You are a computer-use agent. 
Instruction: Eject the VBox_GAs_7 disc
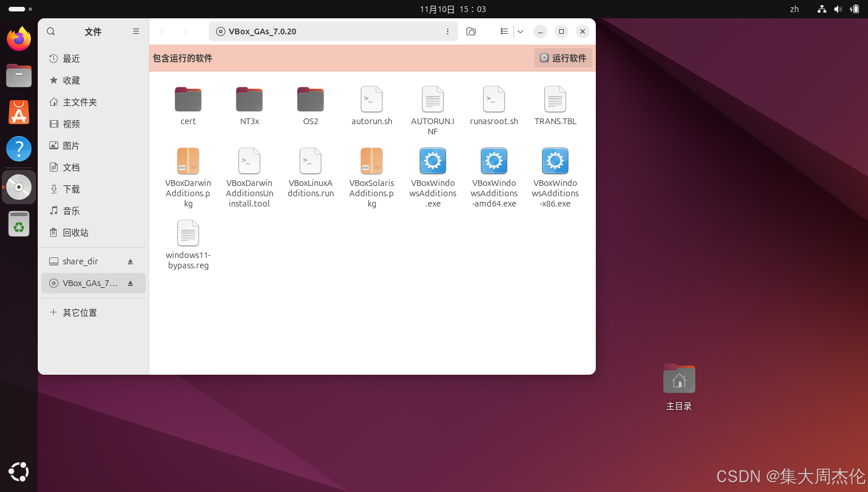click(130, 283)
